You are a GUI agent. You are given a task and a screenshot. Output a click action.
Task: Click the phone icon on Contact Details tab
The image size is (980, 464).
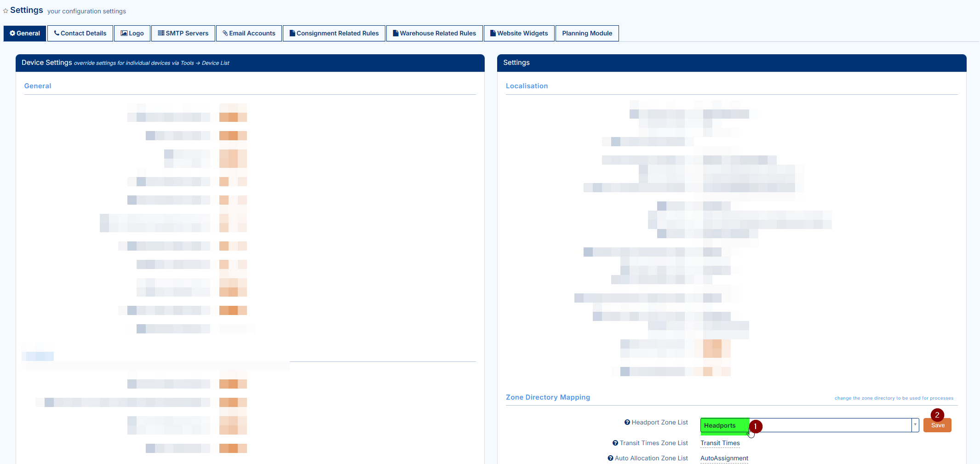(x=57, y=33)
